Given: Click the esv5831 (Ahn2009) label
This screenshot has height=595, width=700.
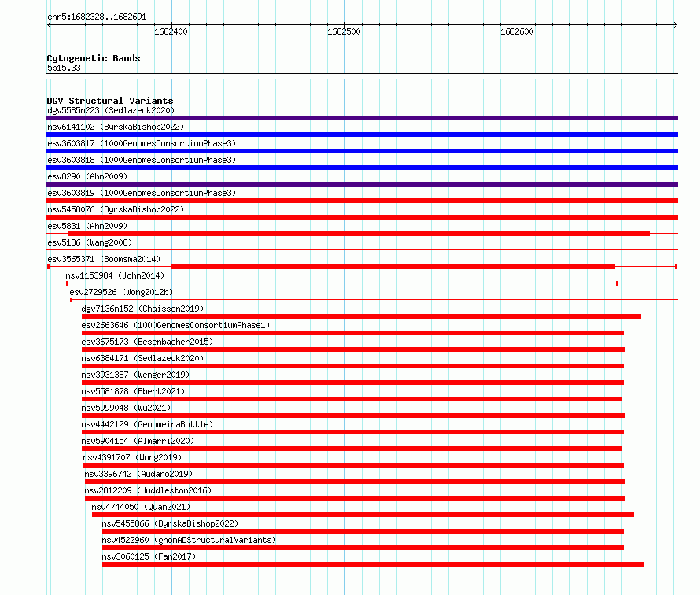Looking at the screenshot, I should (87, 226).
